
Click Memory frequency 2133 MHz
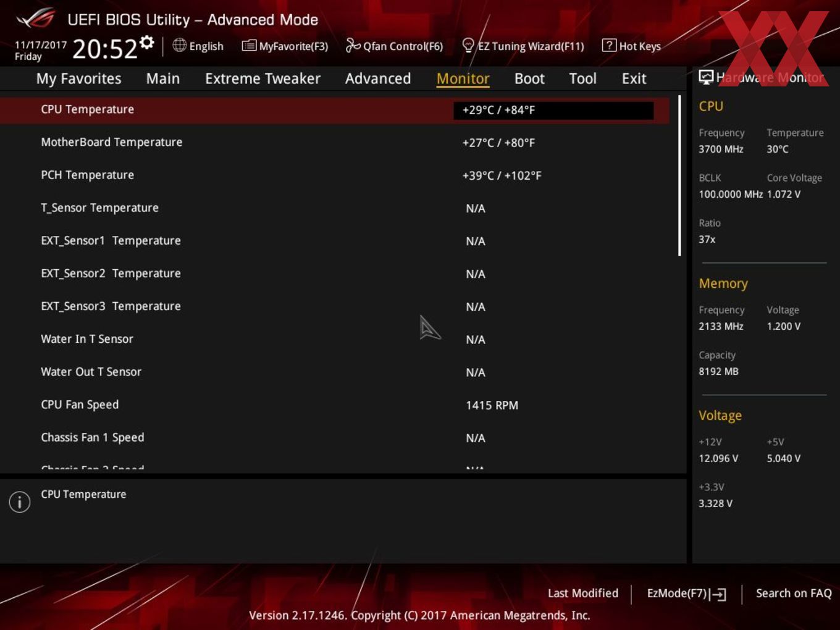pyautogui.click(x=721, y=326)
